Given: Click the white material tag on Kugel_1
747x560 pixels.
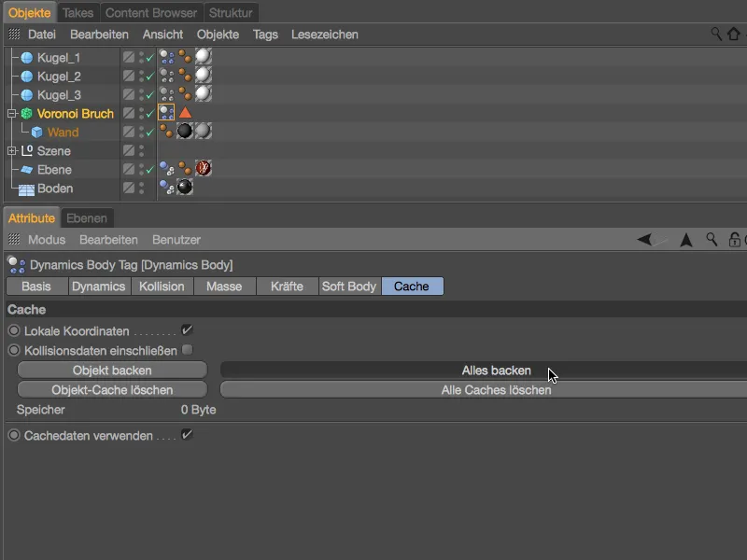Looking at the screenshot, I should click(x=203, y=57).
